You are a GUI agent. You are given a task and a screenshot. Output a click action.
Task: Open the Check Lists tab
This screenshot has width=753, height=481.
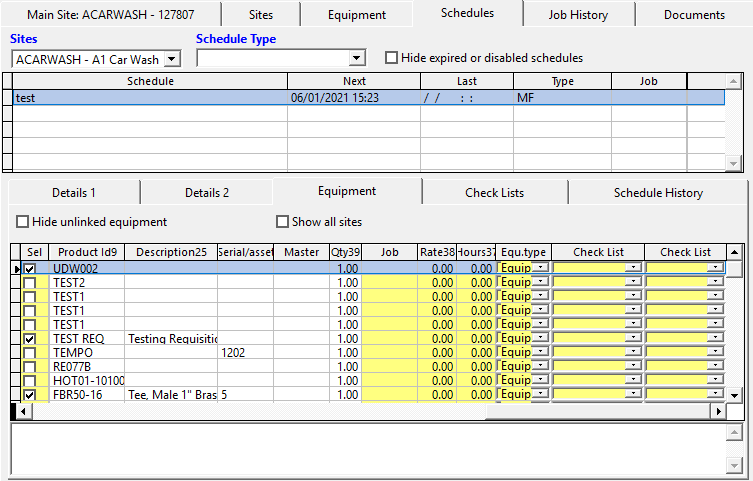(494, 192)
